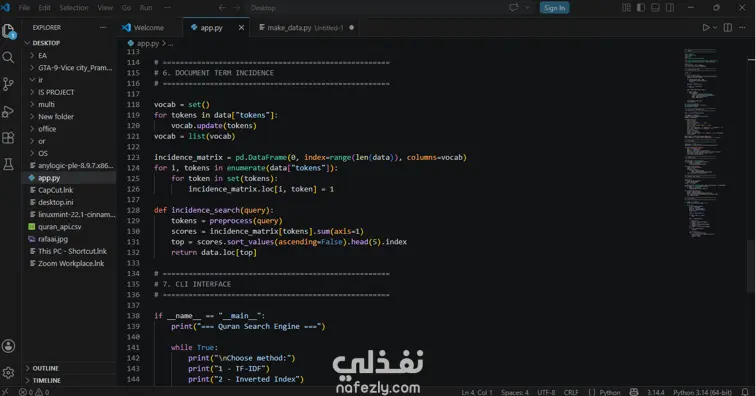The image size is (756, 396).
Task: Open the Search view in activity bar
Action: [8, 58]
